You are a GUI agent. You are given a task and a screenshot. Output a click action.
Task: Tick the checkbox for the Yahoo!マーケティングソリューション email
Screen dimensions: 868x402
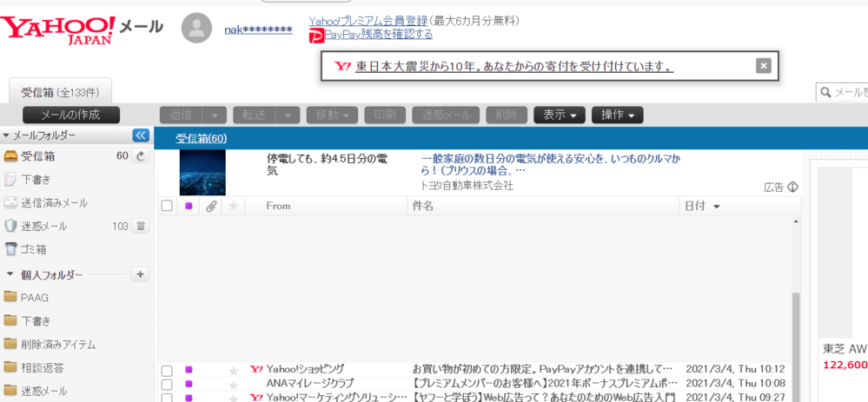[167, 398]
